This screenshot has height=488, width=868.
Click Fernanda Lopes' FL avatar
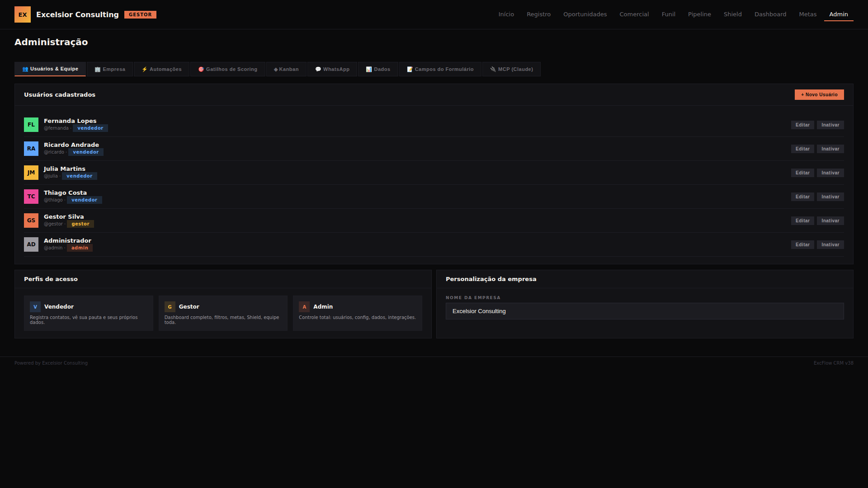click(31, 125)
